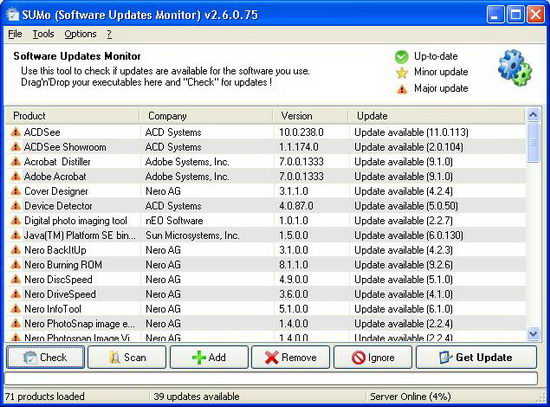Open the Tools menu

click(43, 34)
